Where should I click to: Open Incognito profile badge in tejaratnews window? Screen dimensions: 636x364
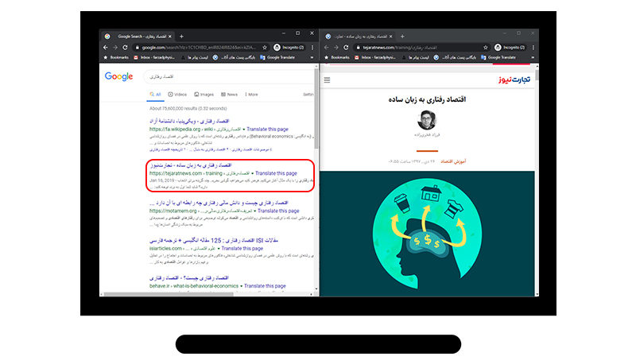click(x=510, y=48)
